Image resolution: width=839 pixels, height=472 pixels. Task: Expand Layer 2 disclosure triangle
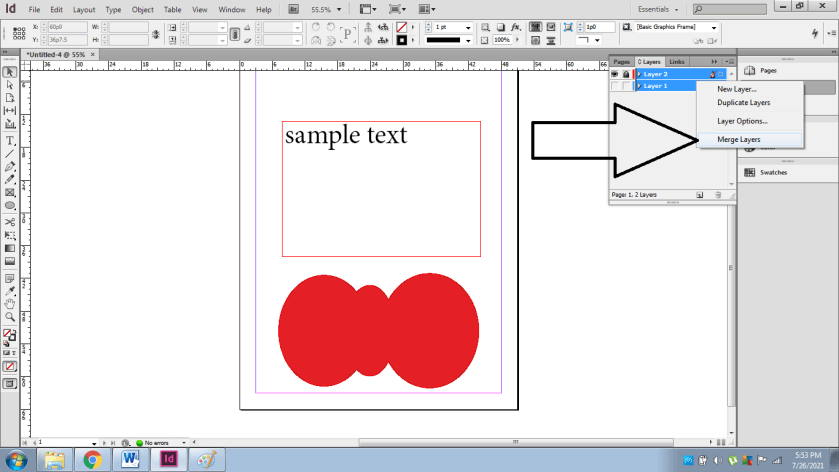[x=639, y=74]
